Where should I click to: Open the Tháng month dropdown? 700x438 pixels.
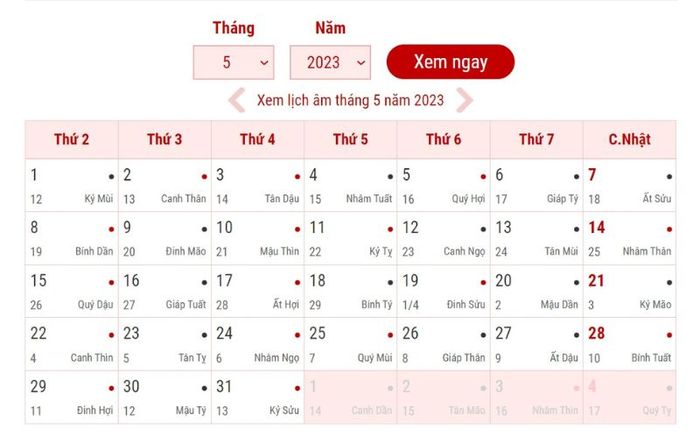click(x=233, y=63)
